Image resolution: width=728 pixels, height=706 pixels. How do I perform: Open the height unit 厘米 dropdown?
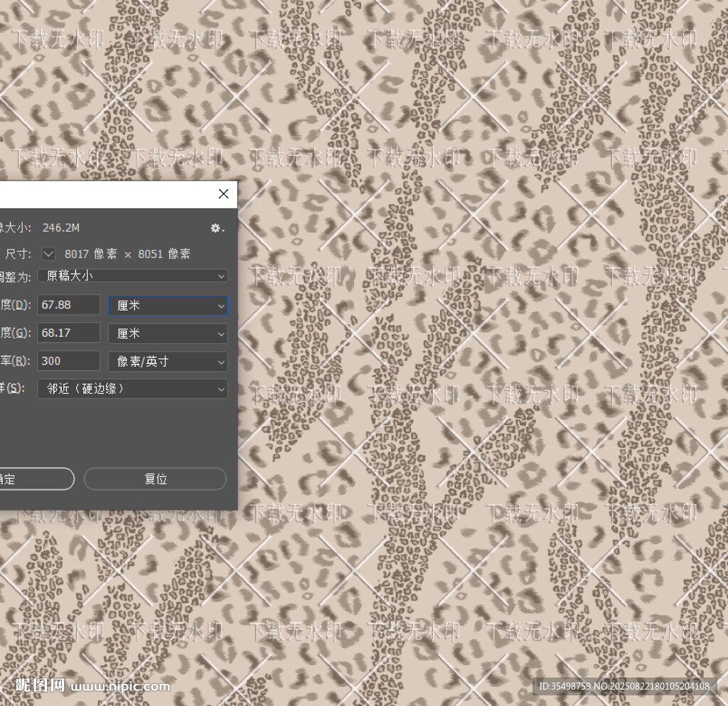pyautogui.click(x=168, y=333)
